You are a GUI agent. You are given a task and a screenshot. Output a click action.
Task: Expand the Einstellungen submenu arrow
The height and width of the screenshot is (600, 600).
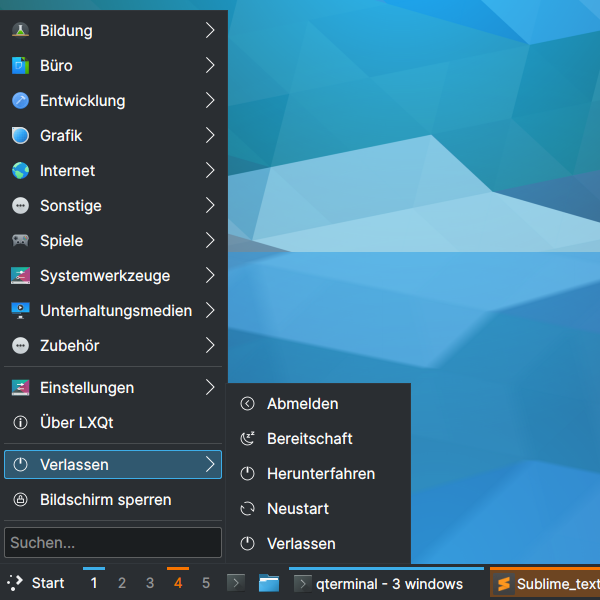(210, 388)
